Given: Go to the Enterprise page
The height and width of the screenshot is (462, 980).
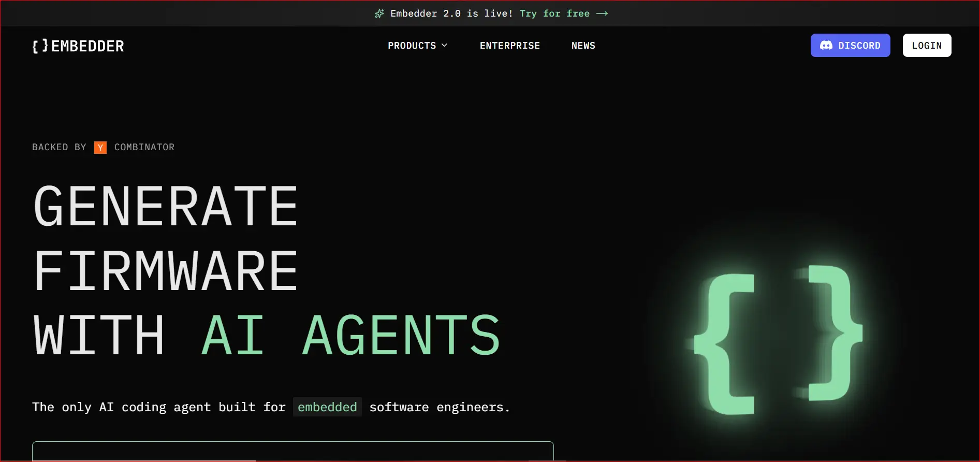Looking at the screenshot, I should (510, 46).
